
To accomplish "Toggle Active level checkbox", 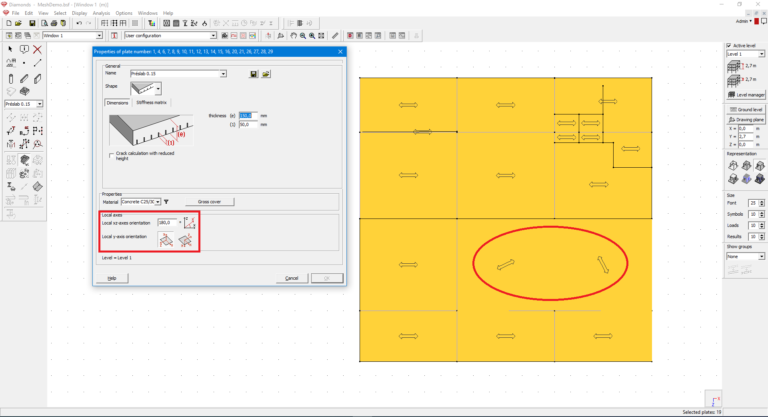I will tap(729, 46).
